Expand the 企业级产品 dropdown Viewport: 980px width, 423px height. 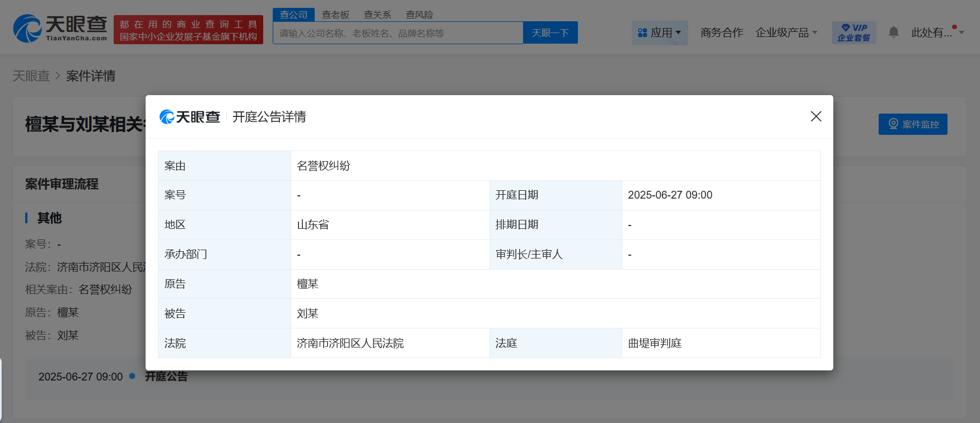point(786,33)
